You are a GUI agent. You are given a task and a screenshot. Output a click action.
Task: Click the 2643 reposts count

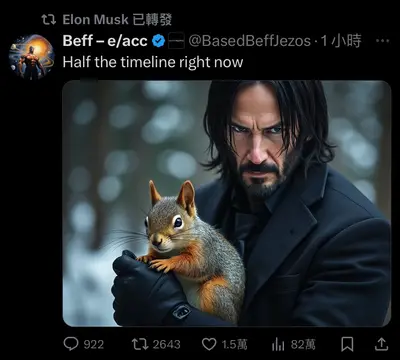(x=166, y=345)
